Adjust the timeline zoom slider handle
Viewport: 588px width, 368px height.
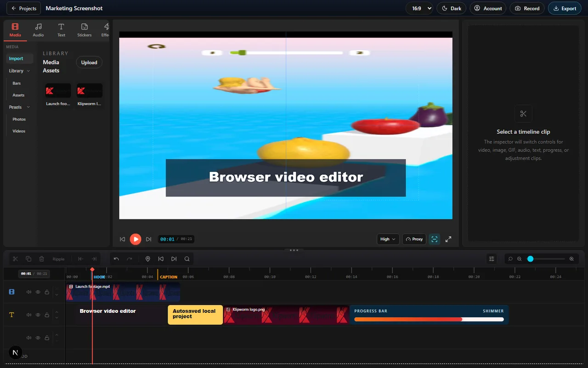(x=530, y=259)
